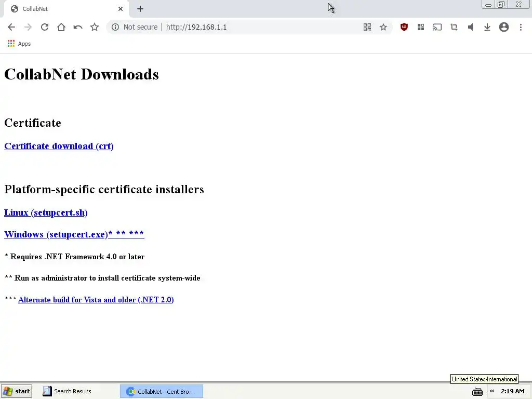Click the 'Certificate' section heading
532x399 pixels.
[33, 123]
